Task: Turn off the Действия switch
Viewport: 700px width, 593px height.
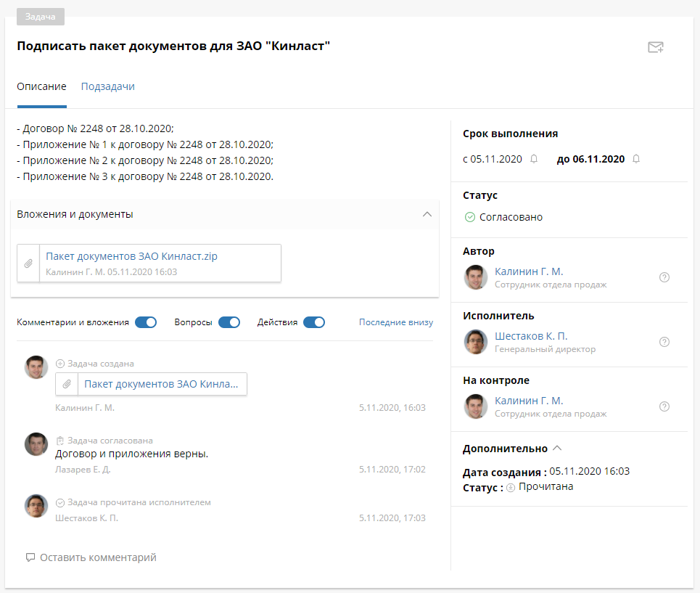Action: tap(314, 322)
